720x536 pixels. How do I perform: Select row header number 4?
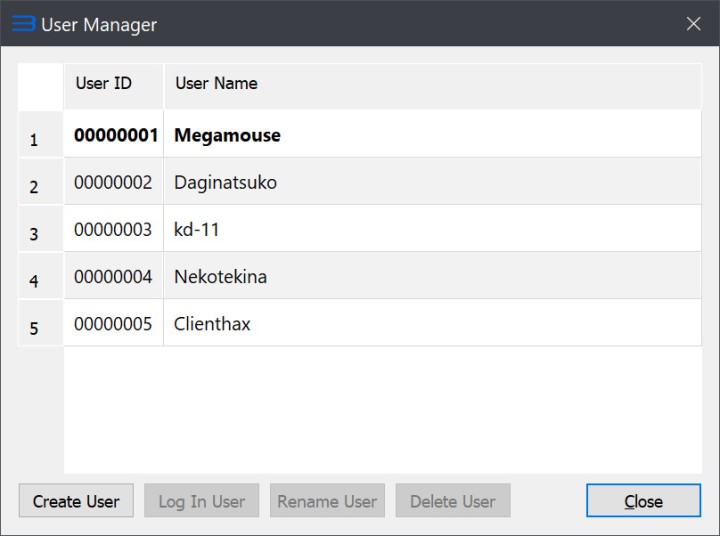click(35, 281)
